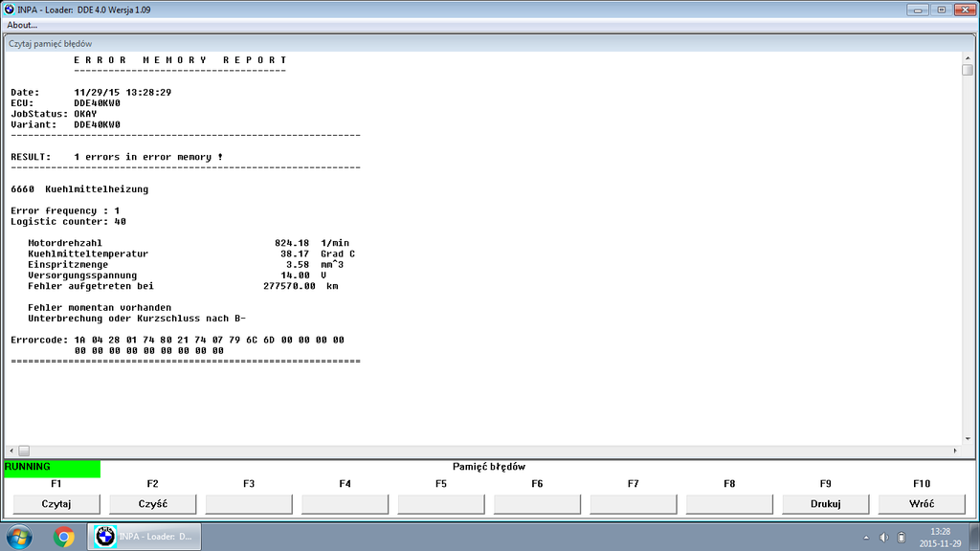The image size is (980, 551).
Task: Click the vertical scrollbar thumb
Action: (x=968, y=70)
